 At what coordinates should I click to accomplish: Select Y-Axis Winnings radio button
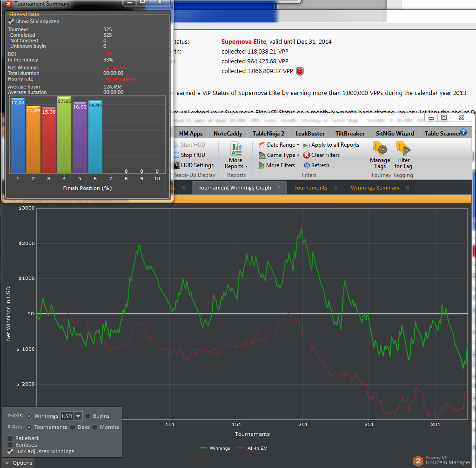point(29,416)
